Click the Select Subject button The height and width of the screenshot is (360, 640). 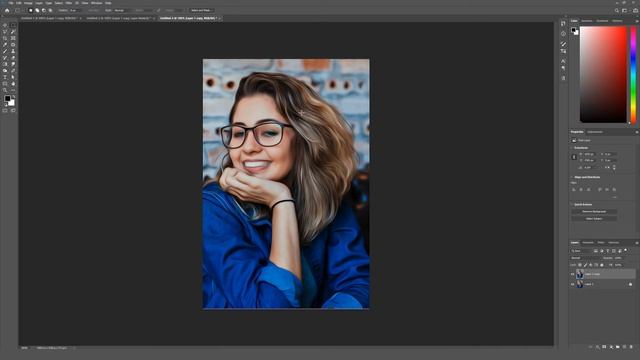pyautogui.click(x=594, y=219)
